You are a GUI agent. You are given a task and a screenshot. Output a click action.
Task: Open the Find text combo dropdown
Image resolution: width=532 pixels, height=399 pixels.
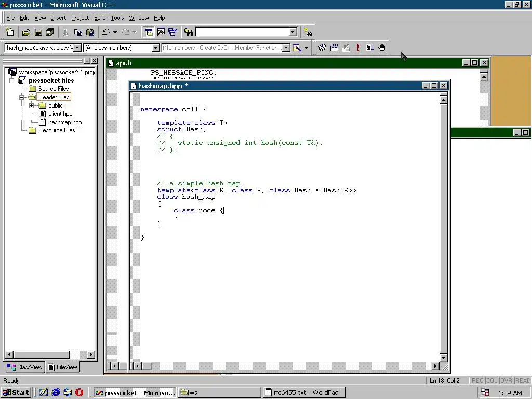293,32
